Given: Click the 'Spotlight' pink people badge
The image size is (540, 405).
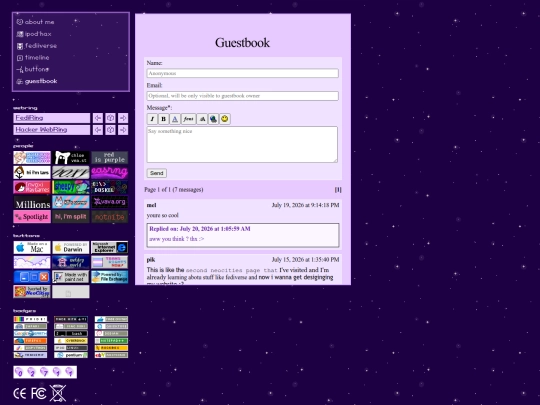Looking at the screenshot, I should pos(32,217).
